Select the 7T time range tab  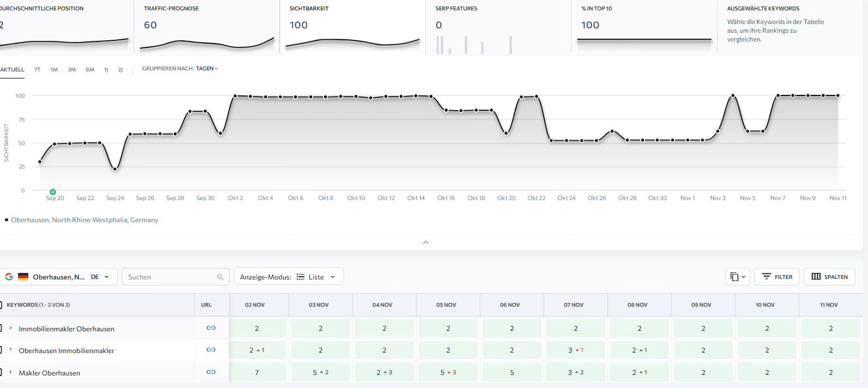[37, 70]
